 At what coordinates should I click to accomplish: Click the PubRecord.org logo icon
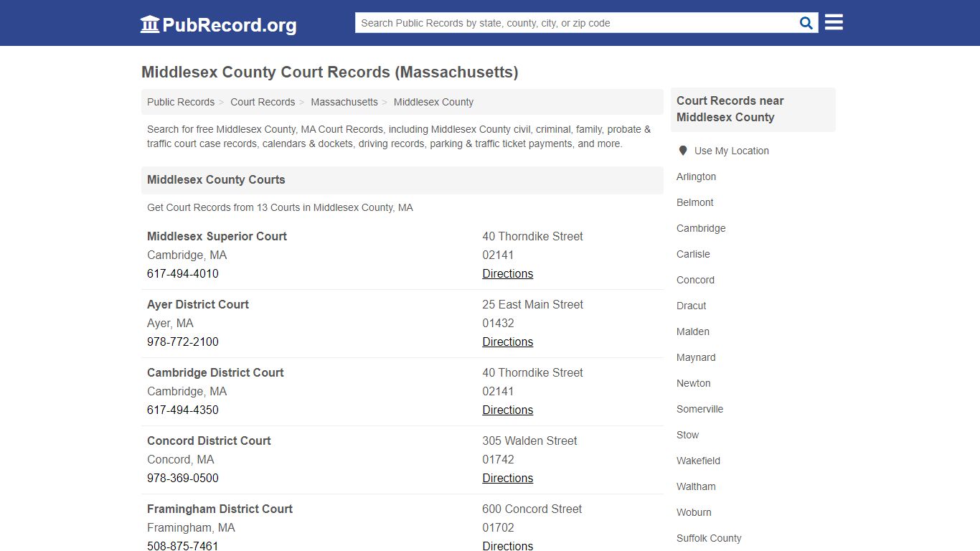150,24
